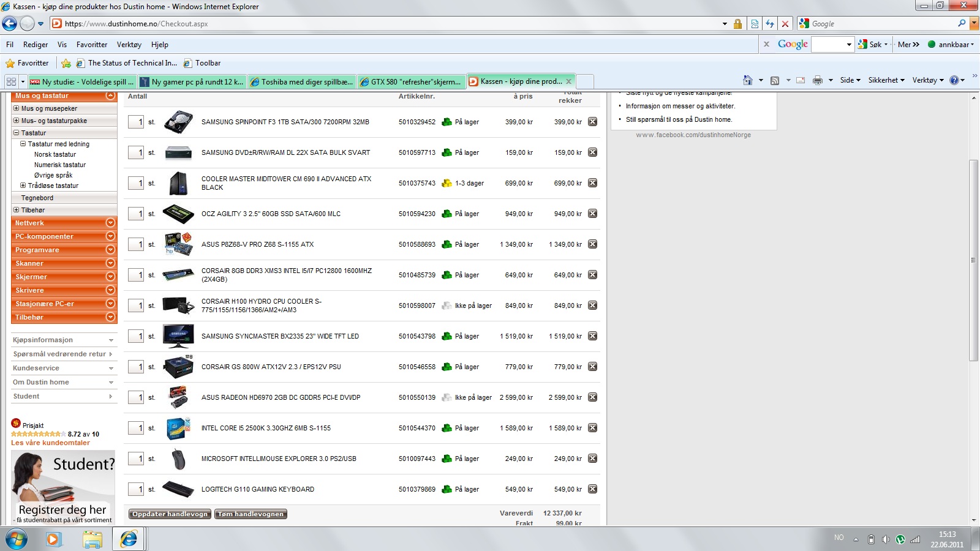
Task: Close the Kassen checkout tab
Action: [x=568, y=81]
